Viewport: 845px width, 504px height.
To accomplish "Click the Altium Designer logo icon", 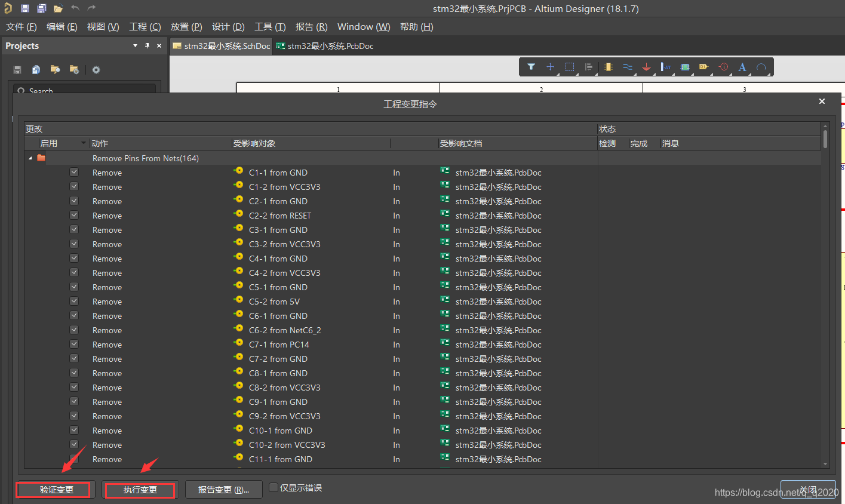I will point(8,8).
